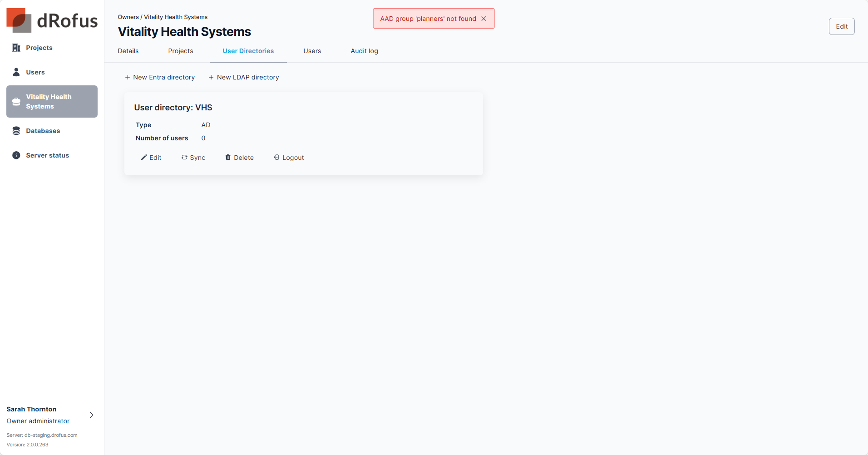Viewport: 868px width, 455px height.
Task: Click the Type label
Action: (143, 125)
